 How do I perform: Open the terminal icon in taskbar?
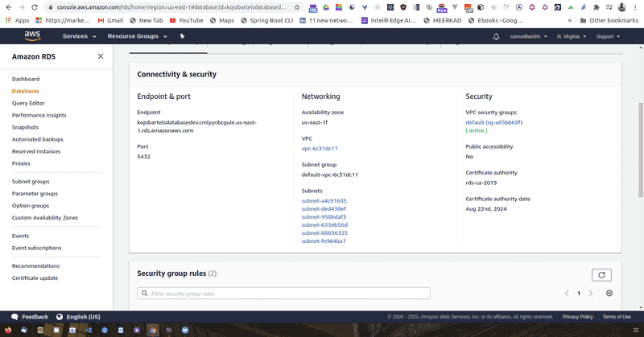coord(169,330)
